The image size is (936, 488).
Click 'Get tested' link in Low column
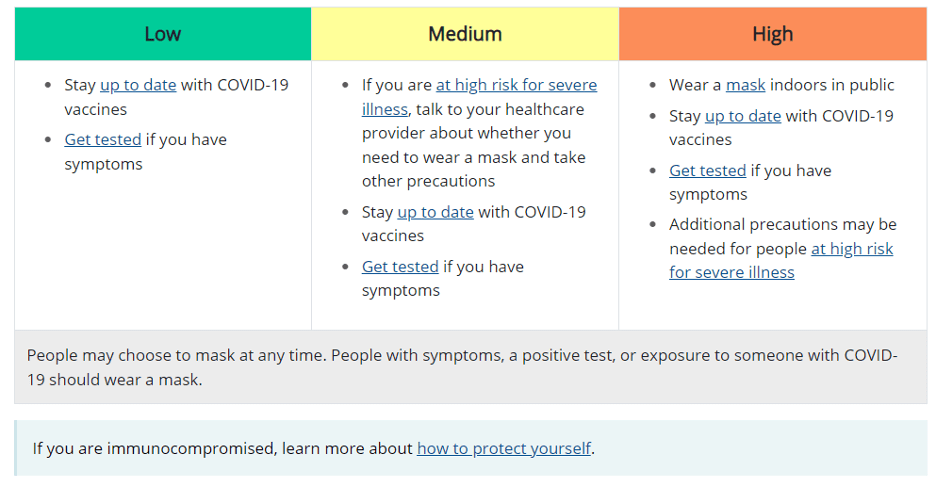(x=103, y=140)
